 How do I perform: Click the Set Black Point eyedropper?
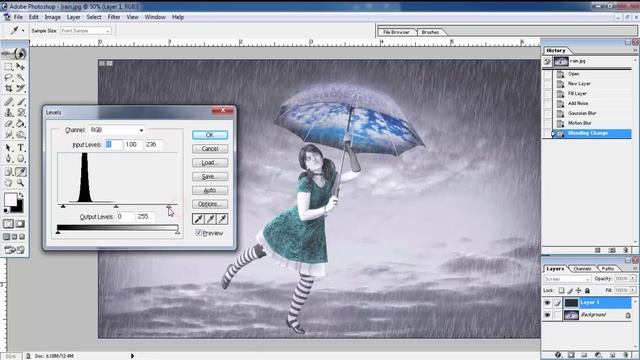(x=198, y=219)
